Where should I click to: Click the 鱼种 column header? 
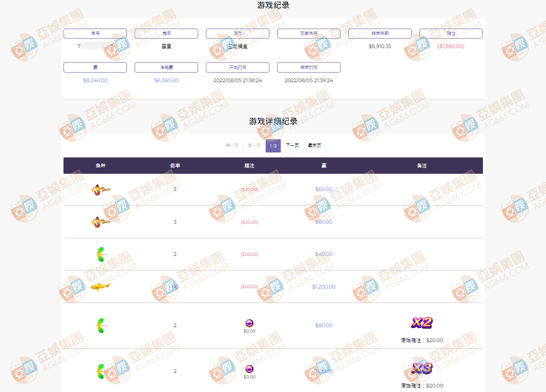coord(100,166)
